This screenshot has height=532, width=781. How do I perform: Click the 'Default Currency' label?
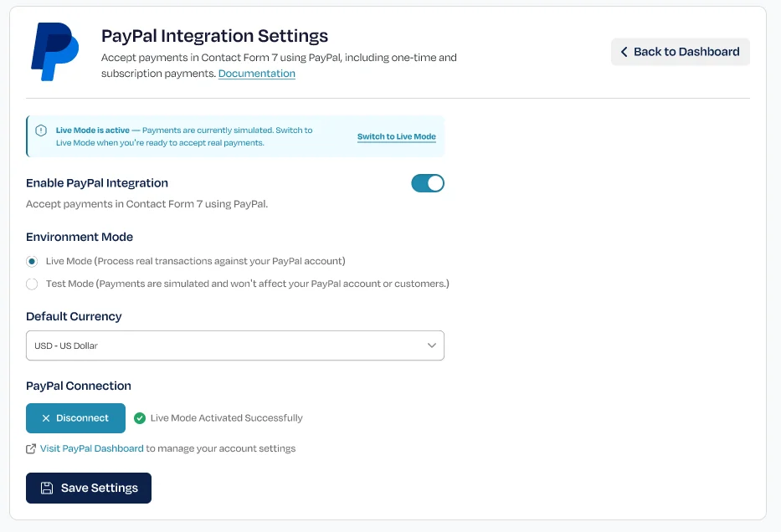74,316
